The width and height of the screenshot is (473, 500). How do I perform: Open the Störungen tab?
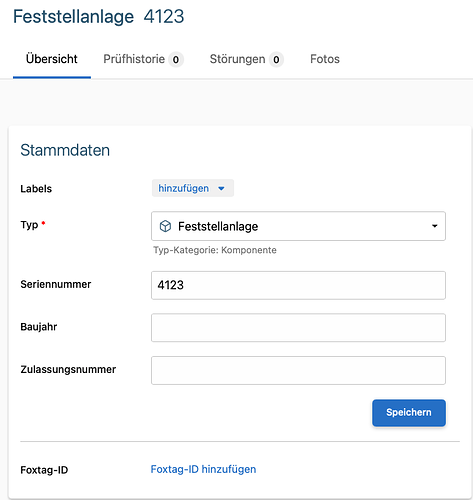point(246,59)
